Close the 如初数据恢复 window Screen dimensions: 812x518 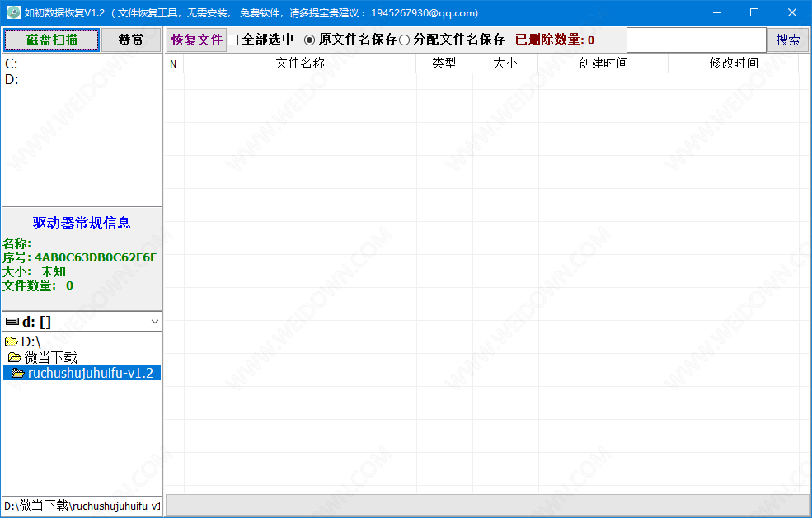click(x=792, y=12)
